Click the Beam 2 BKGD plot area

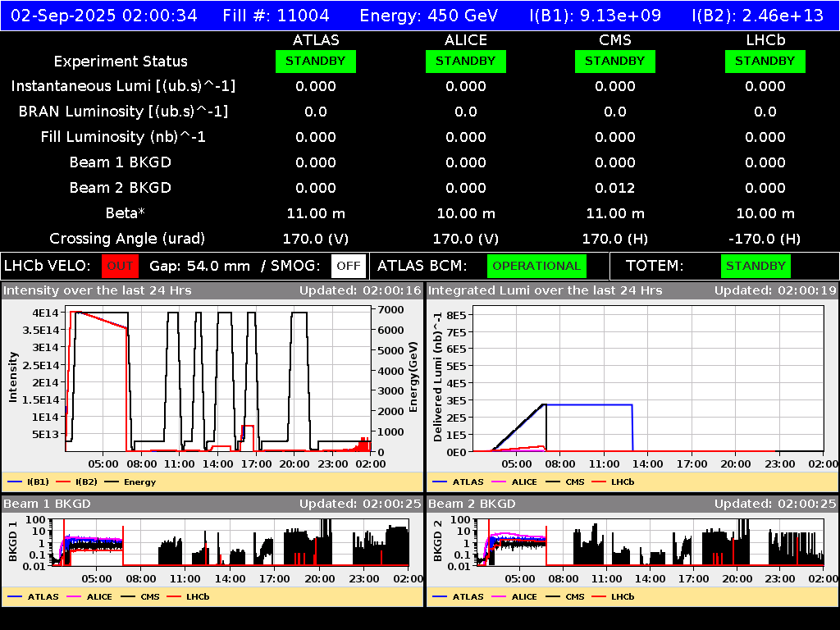[650, 542]
